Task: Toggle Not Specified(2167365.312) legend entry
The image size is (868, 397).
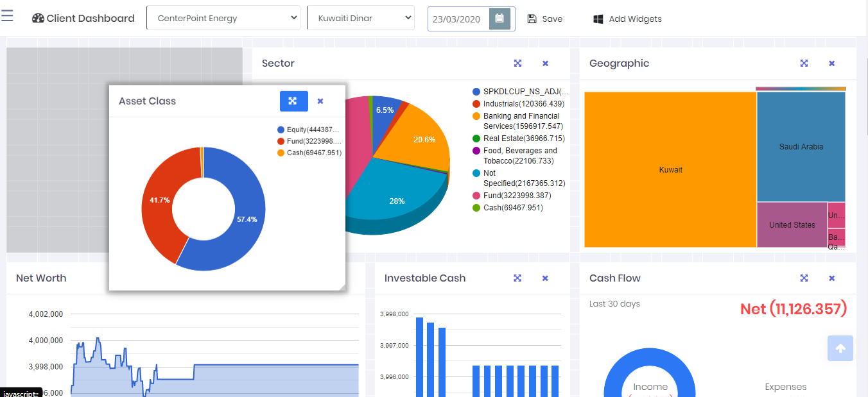Action: (519, 178)
